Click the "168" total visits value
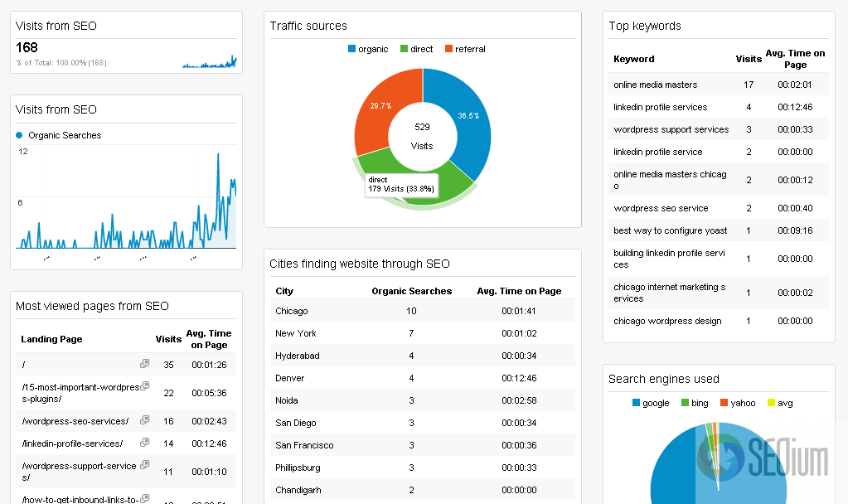 tap(27, 47)
